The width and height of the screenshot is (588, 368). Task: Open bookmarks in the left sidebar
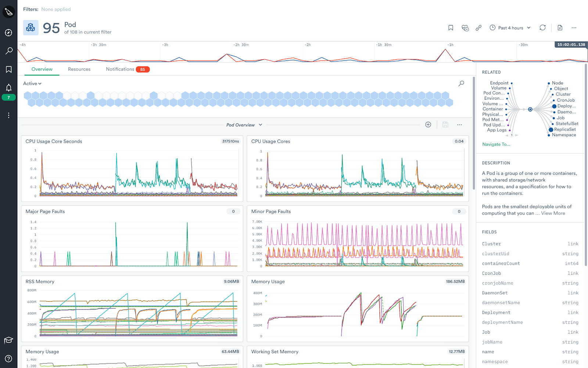pyautogui.click(x=9, y=70)
